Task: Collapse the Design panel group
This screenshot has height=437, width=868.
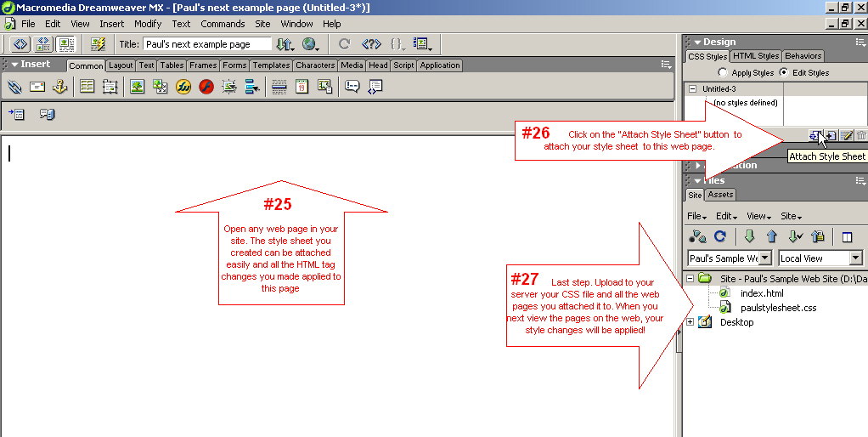Action: [x=697, y=43]
